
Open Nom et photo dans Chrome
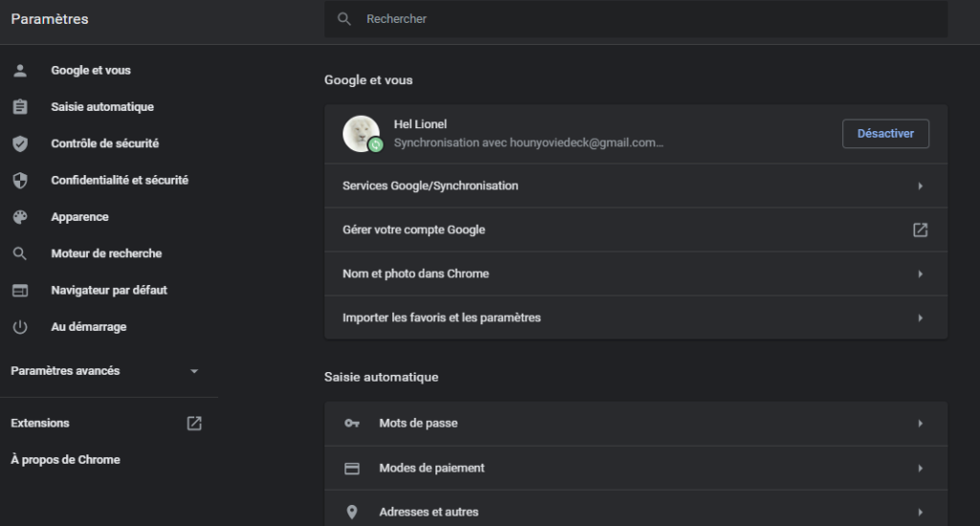pyautogui.click(x=635, y=274)
